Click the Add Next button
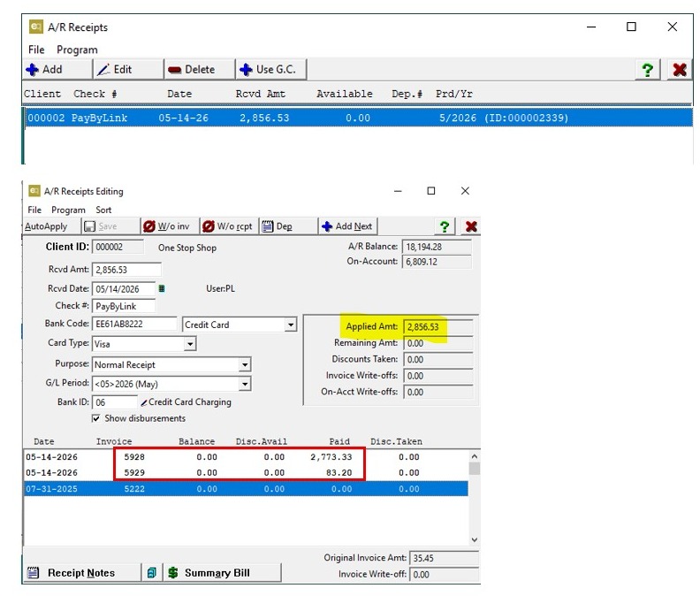This screenshot has width=700, height=596. (347, 226)
